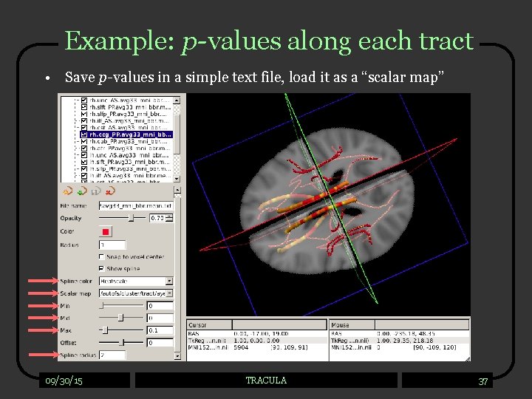This screenshot has height=399, width=532.
Task: Click the grayed-out save waypoint icon
Action: point(95,191)
